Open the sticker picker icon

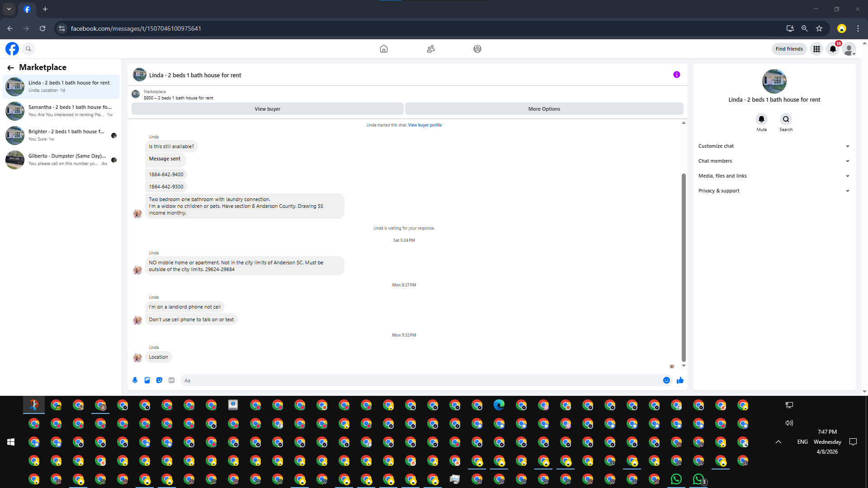coord(159,380)
